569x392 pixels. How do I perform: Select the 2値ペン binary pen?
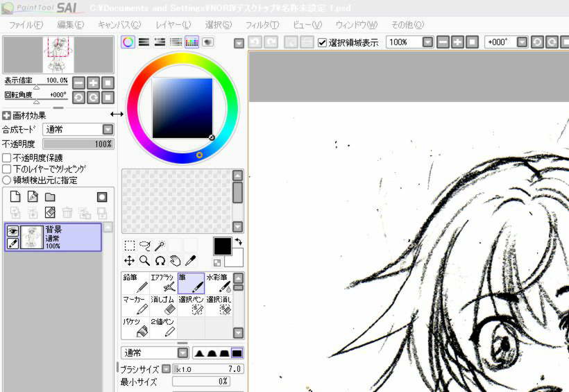tap(163, 327)
